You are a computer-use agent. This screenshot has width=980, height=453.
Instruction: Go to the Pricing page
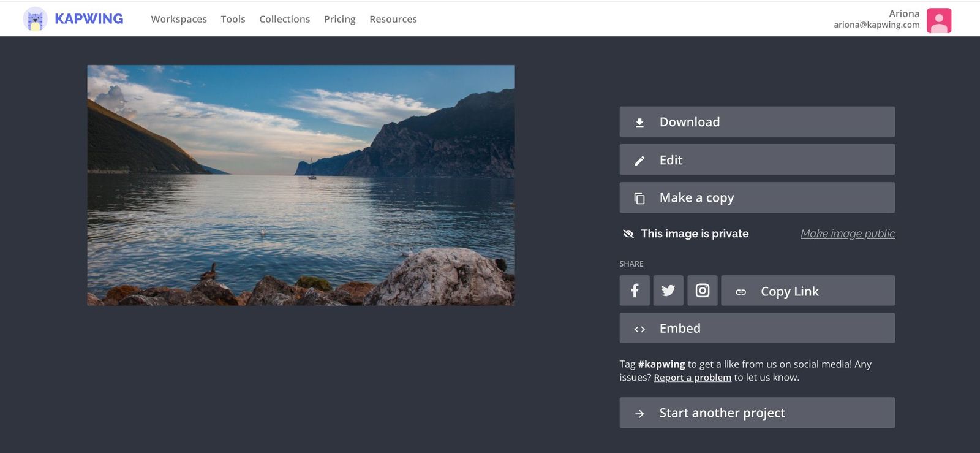point(339,19)
